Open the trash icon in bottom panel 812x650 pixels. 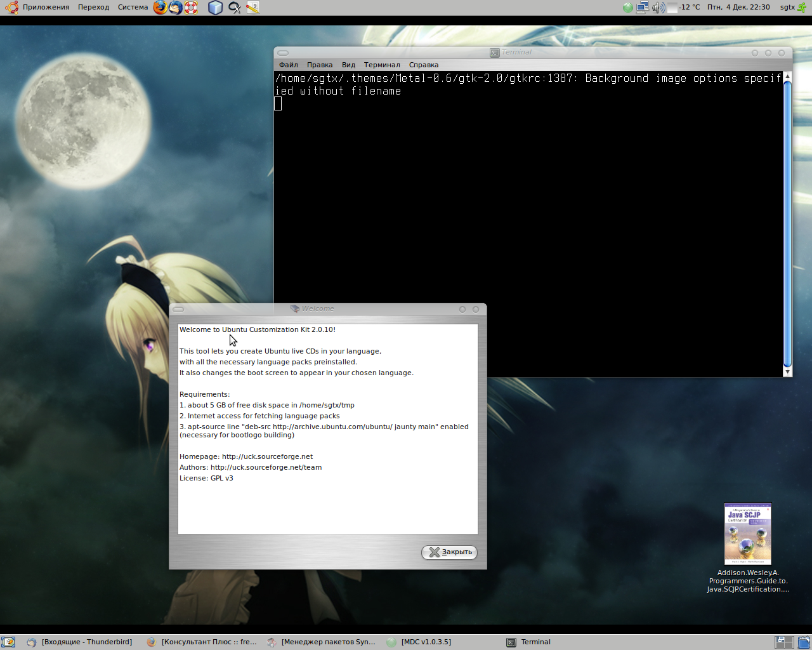tap(804, 642)
